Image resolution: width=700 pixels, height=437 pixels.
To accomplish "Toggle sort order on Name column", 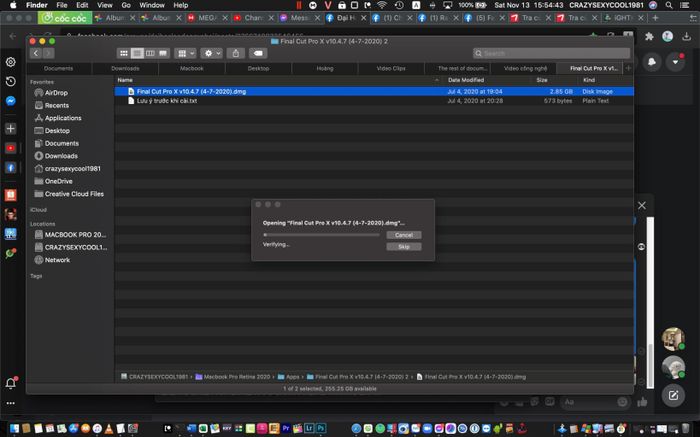I will 277,80.
